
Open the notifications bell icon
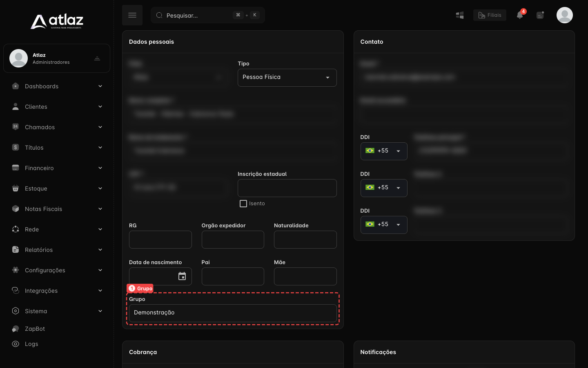coord(520,15)
